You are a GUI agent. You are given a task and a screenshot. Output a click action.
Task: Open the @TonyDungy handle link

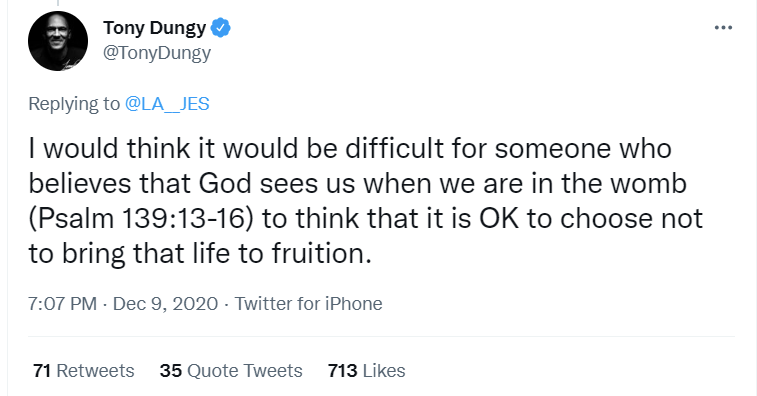[x=157, y=53]
